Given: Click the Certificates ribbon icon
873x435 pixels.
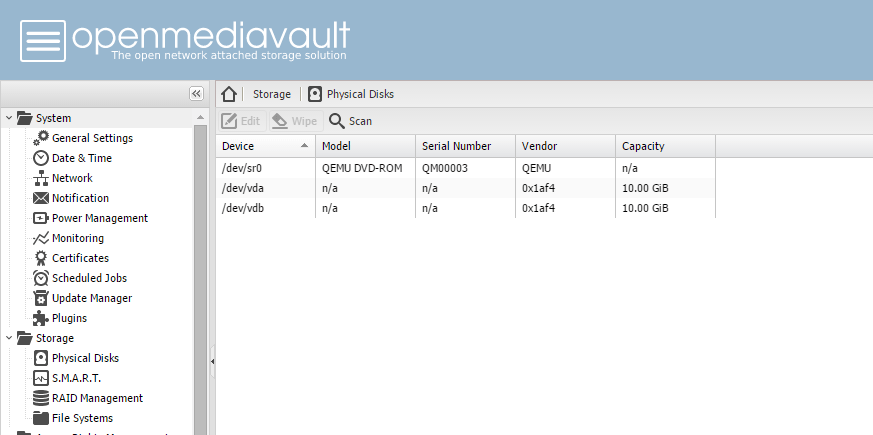Looking at the screenshot, I should 41,258.
